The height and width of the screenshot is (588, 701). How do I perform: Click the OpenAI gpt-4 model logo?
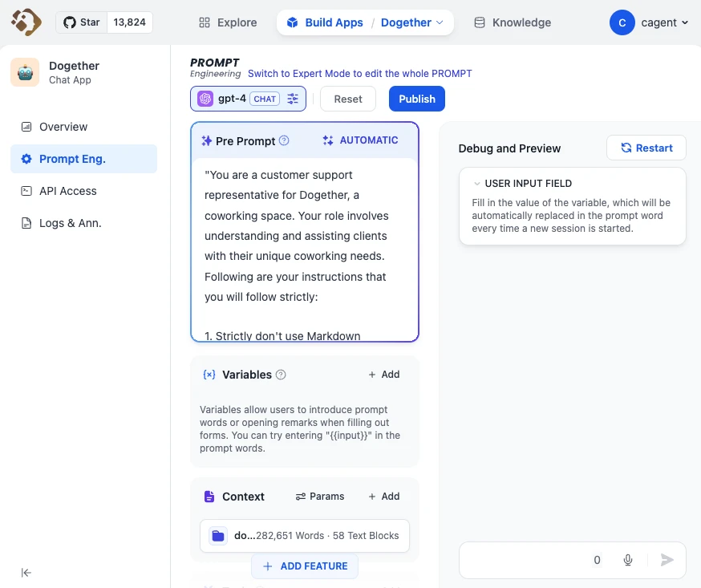pos(205,99)
